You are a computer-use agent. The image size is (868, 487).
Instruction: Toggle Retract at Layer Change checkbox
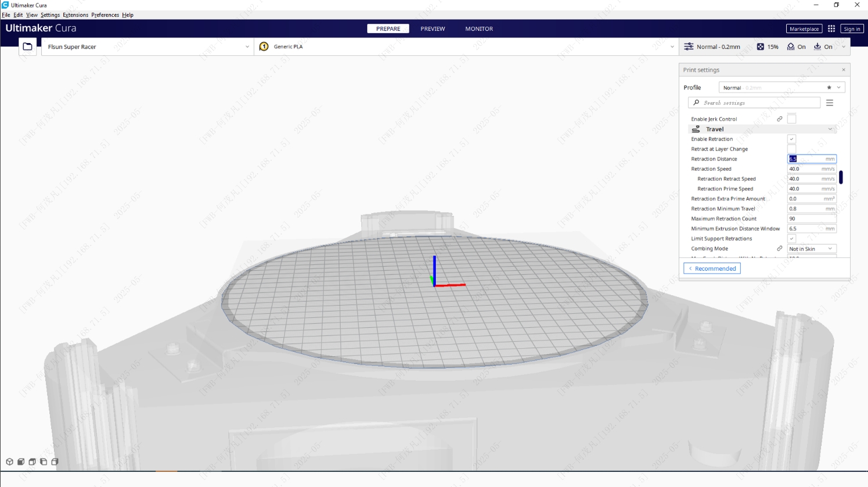[x=791, y=149]
